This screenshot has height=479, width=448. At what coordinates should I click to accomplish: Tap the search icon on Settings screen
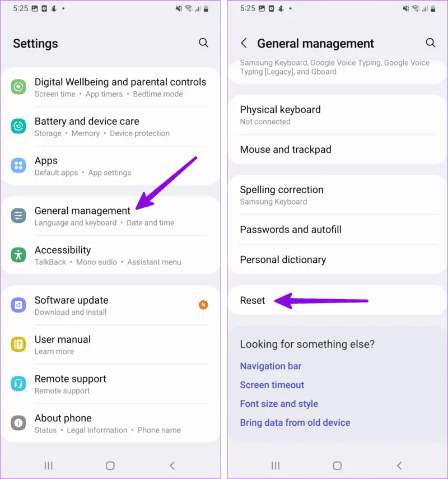[203, 43]
